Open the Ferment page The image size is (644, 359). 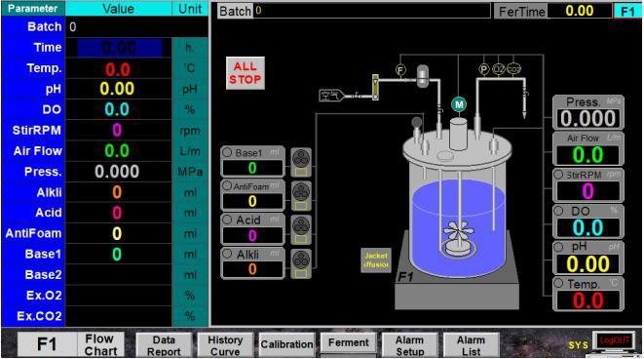click(x=348, y=342)
